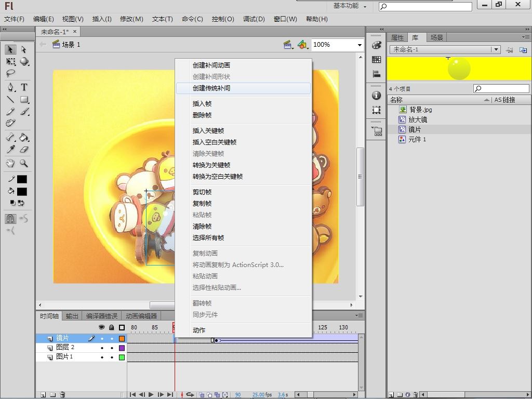Select the Paint Bucket tool
The width and height of the screenshot is (532, 399).
24,137
